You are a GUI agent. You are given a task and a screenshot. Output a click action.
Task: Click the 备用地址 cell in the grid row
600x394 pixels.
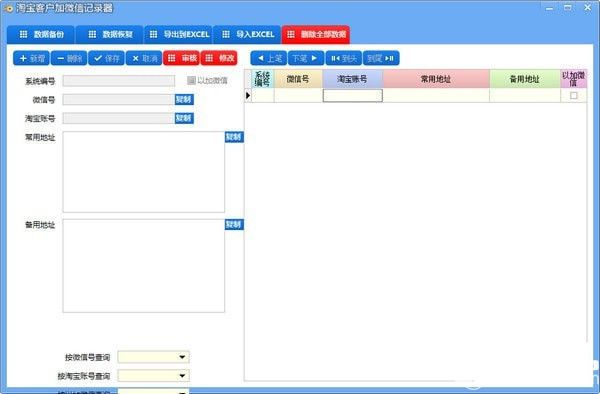pyautogui.click(x=525, y=96)
